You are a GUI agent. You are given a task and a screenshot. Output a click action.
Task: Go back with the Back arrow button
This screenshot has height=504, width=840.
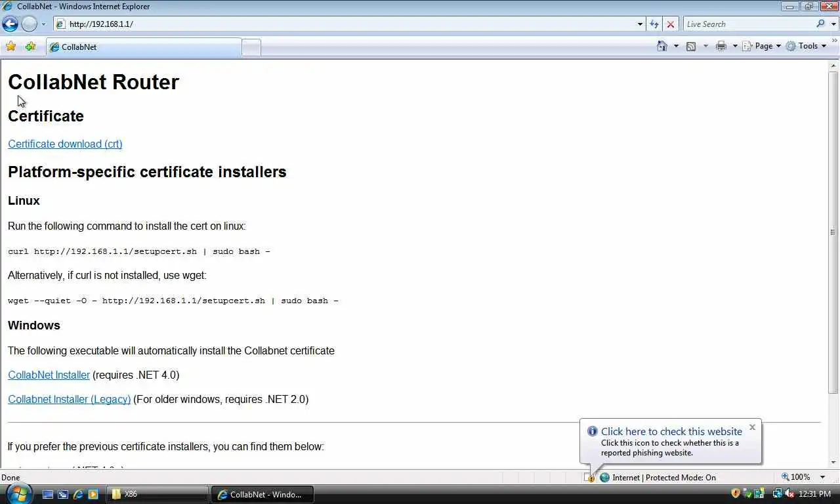pyautogui.click(x=10, y=24)
